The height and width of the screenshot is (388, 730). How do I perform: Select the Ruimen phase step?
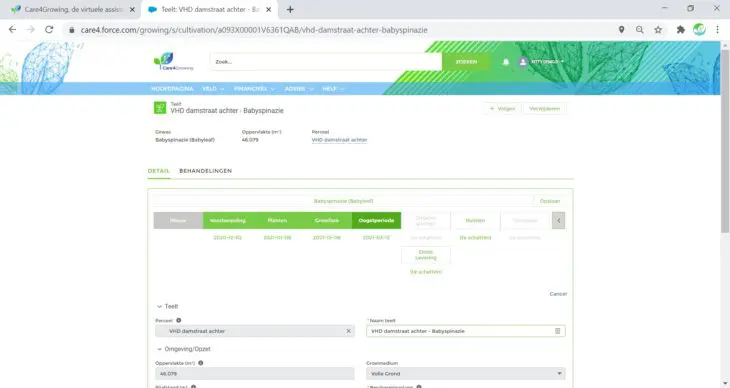point(475,220)
